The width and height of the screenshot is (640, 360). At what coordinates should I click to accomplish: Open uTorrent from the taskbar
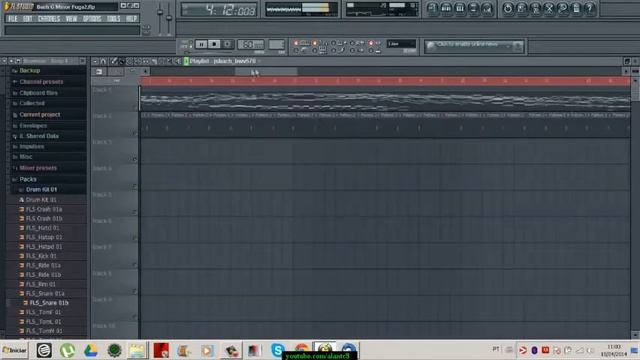[x=67, y=350]
